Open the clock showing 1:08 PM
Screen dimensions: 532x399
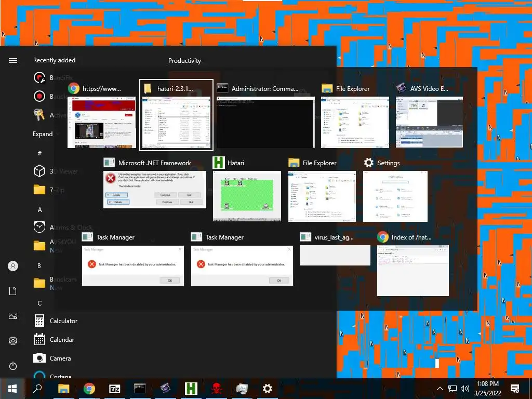(487, 389)
